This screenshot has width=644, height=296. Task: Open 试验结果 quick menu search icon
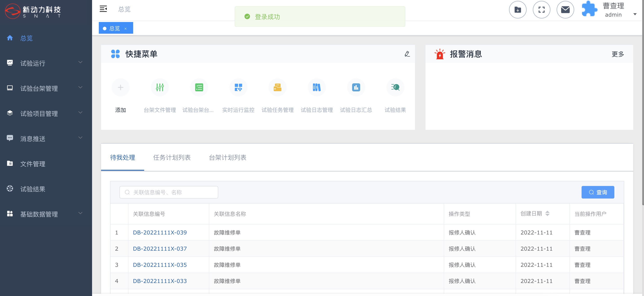(x=395, y=88)
